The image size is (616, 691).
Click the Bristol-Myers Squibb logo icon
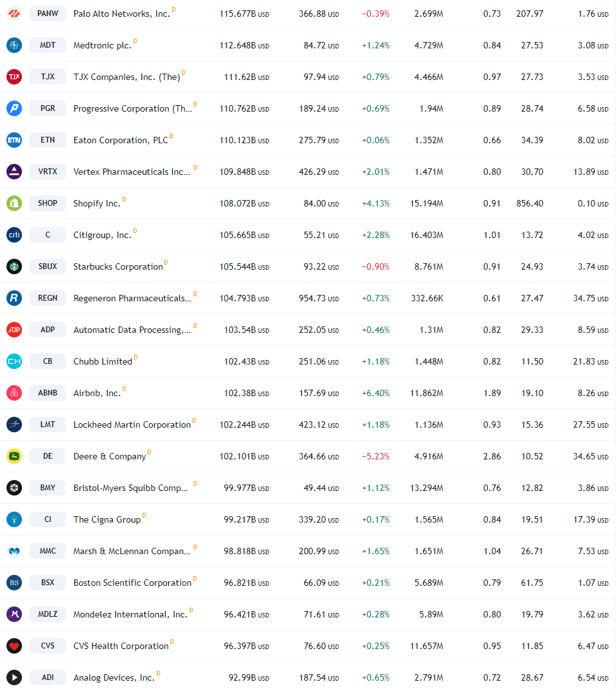coord(14,488)
